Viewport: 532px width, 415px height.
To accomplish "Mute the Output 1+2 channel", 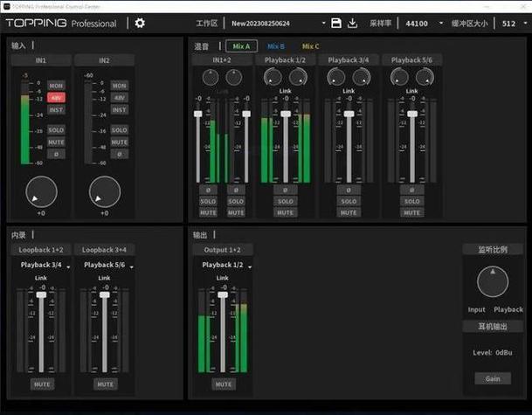I will (223, 384).
